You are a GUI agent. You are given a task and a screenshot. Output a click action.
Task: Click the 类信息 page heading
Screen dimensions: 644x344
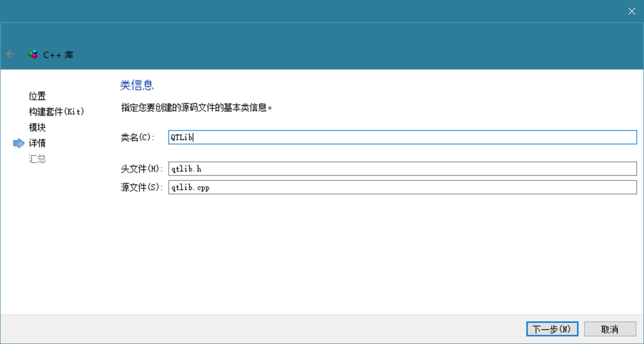pos(137,86)
